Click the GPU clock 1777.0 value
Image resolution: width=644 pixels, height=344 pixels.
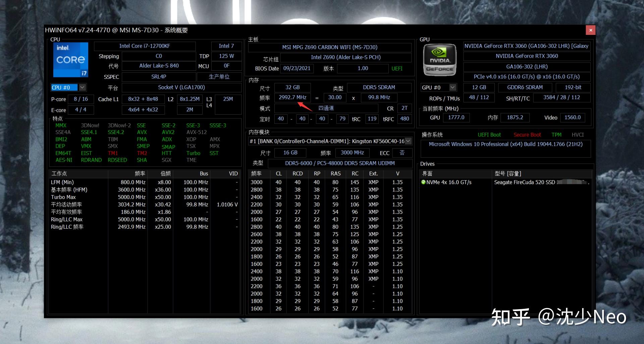pos(456,117)
